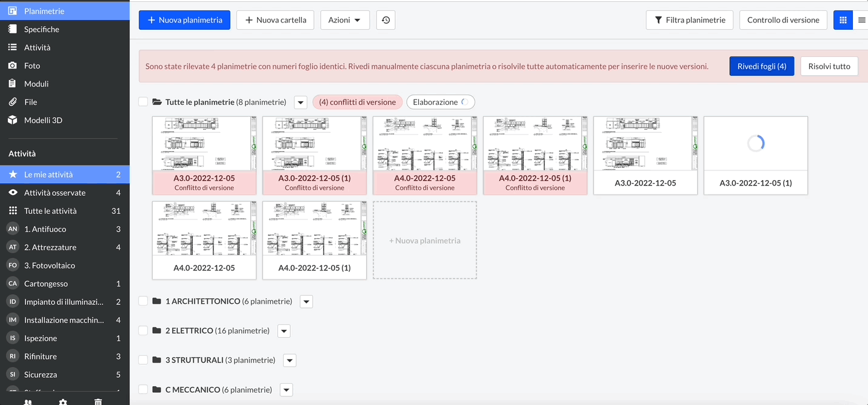This screenshot has width=868, height=405.
Task: Check the 2 ELETTRICO folder checkbox
Action: click(143, 330)
